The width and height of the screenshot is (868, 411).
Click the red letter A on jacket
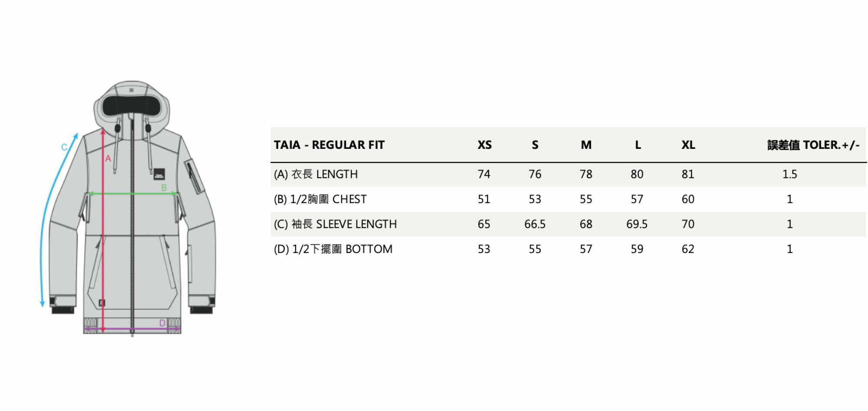tap(108, 159)
